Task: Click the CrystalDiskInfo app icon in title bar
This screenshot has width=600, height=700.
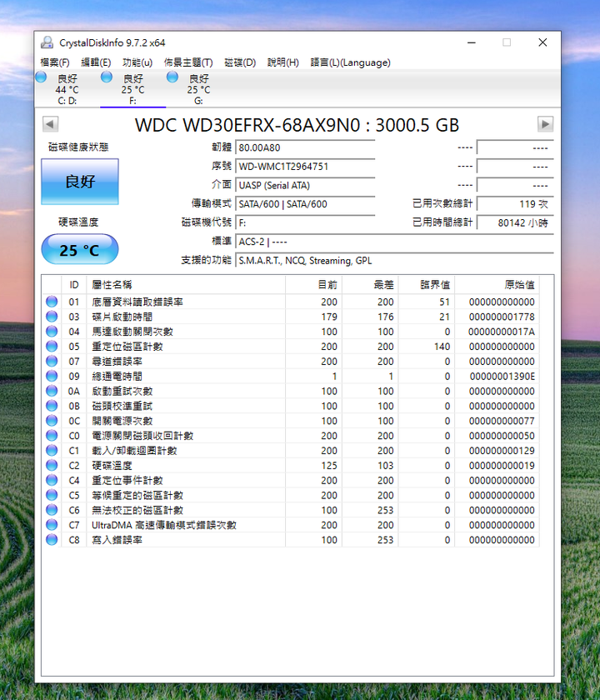Action: [47, 42]
